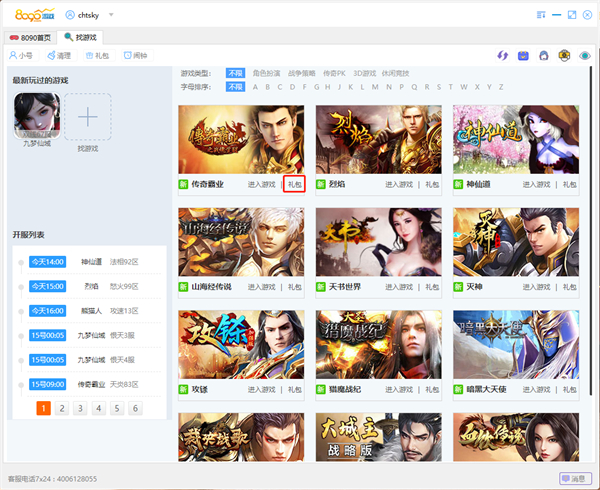The height and width of the screenshot is (490, 600).
Task: Filter game type by 角色扮演
Action: (x=266, y=73)
